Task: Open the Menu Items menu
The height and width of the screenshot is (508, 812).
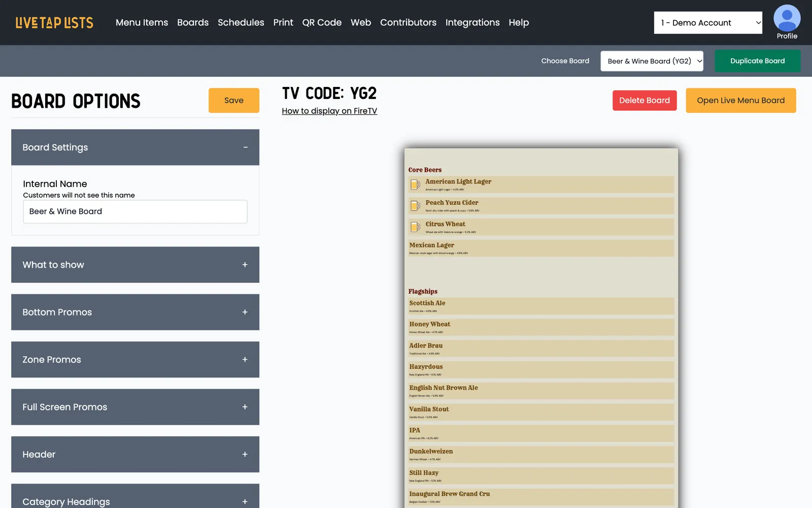Action: tap(142, 22)
